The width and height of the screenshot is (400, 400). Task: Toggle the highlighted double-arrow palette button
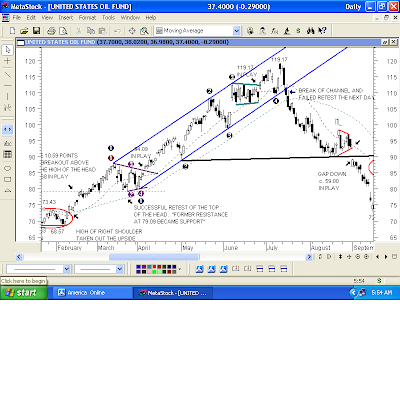[x=8, y=129]
